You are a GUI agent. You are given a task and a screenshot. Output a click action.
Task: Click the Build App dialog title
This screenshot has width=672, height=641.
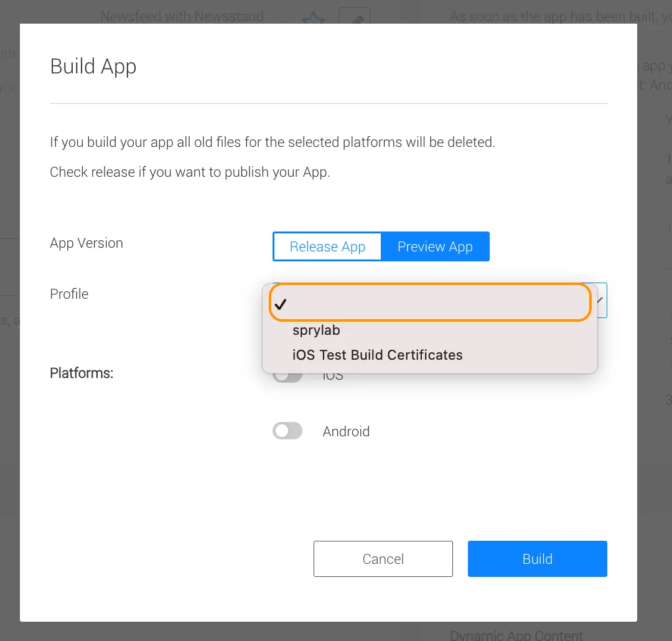pos(93,67)
